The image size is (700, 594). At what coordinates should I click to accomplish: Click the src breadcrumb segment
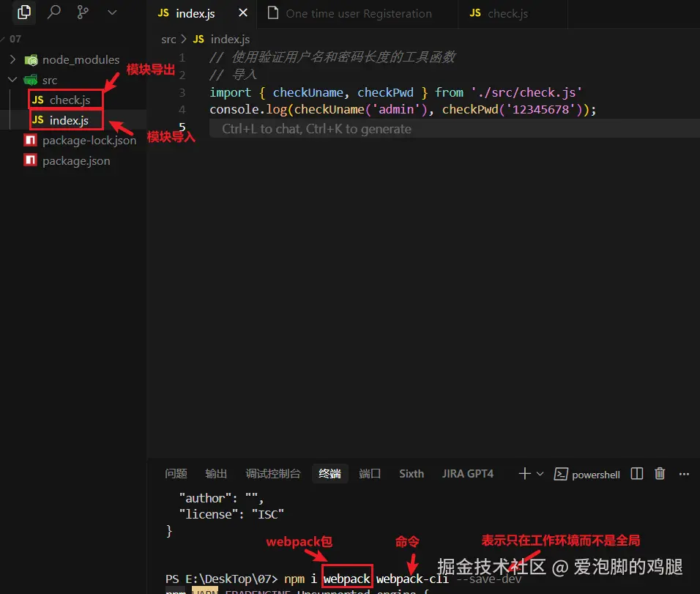click(x=168, y=40)
